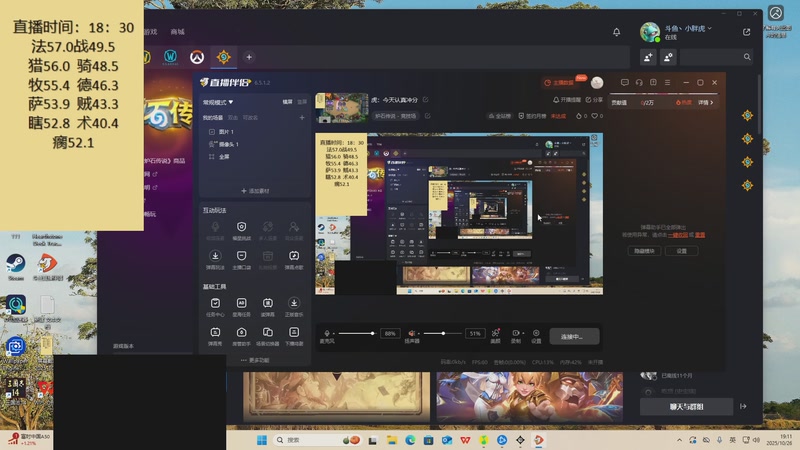800x450 pixels.
Task: Select the WoW Classic game icon
Action: click(170, 57)
